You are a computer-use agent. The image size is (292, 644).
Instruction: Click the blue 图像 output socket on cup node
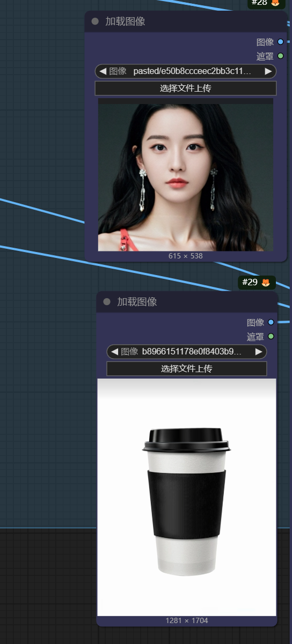[x=271, y=322]
